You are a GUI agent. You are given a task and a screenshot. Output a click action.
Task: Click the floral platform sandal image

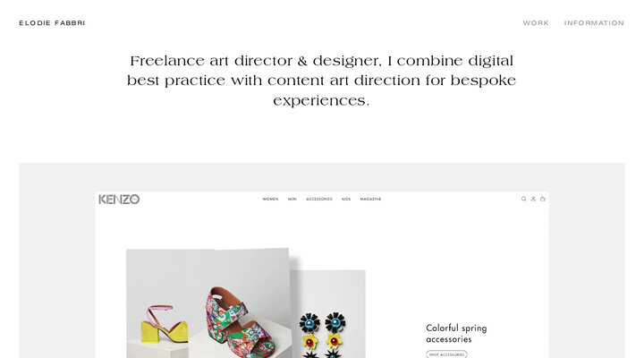point(241,323)
